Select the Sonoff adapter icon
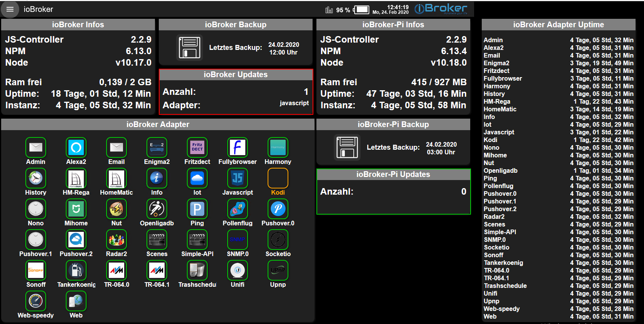The image size is (644, 324). [36, 270]
